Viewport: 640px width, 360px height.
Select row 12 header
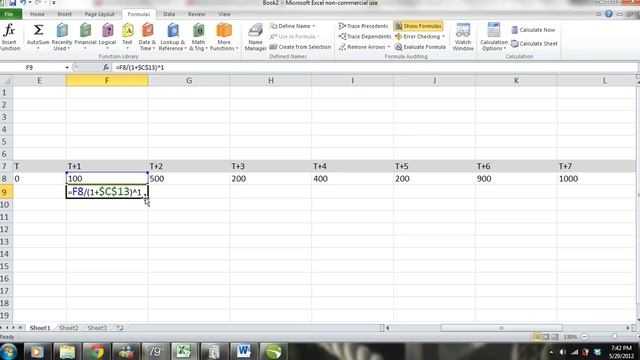tap(6, 229)
